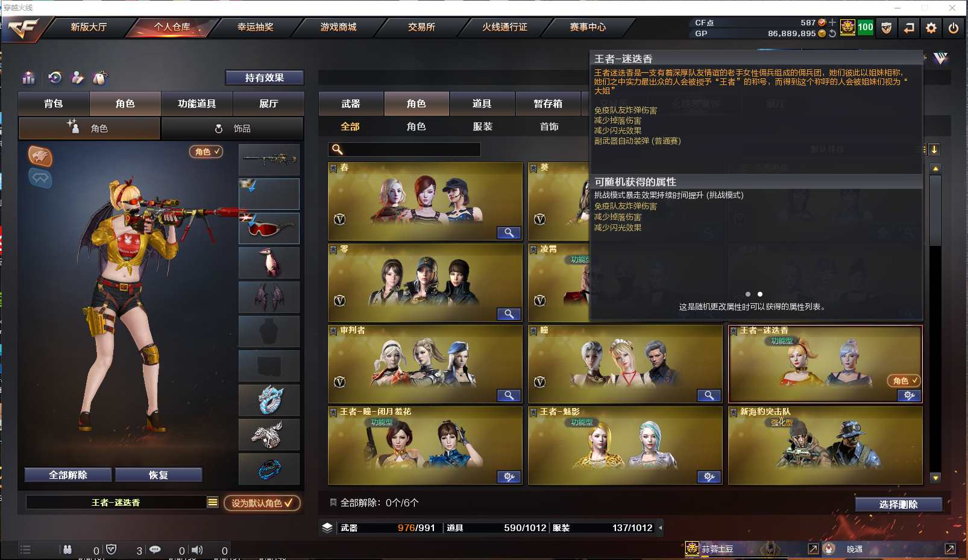Viewport: 968px width, 560px height.
Task: Click the orange eagle icon above character preview
Action: (x=40, y=157)
